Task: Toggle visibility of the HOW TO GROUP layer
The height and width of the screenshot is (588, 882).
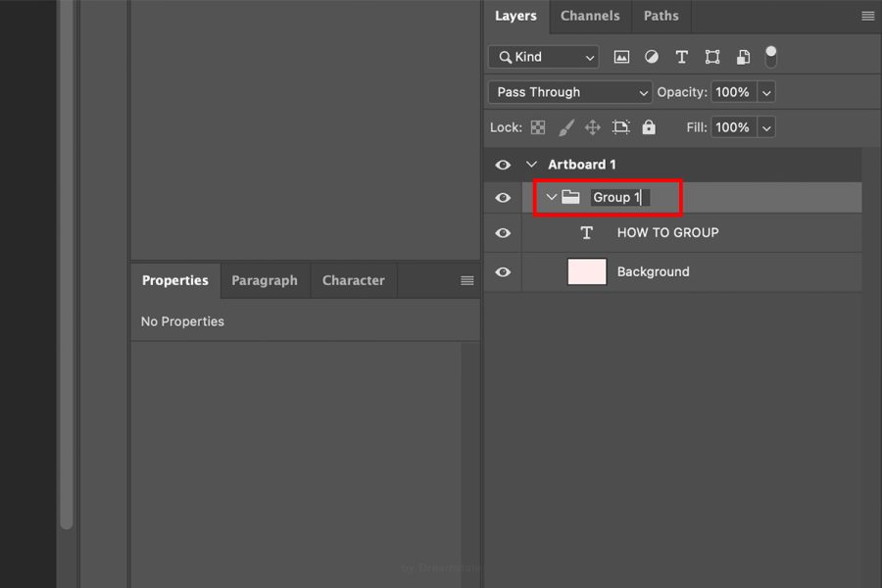Action: click(503, 232)
